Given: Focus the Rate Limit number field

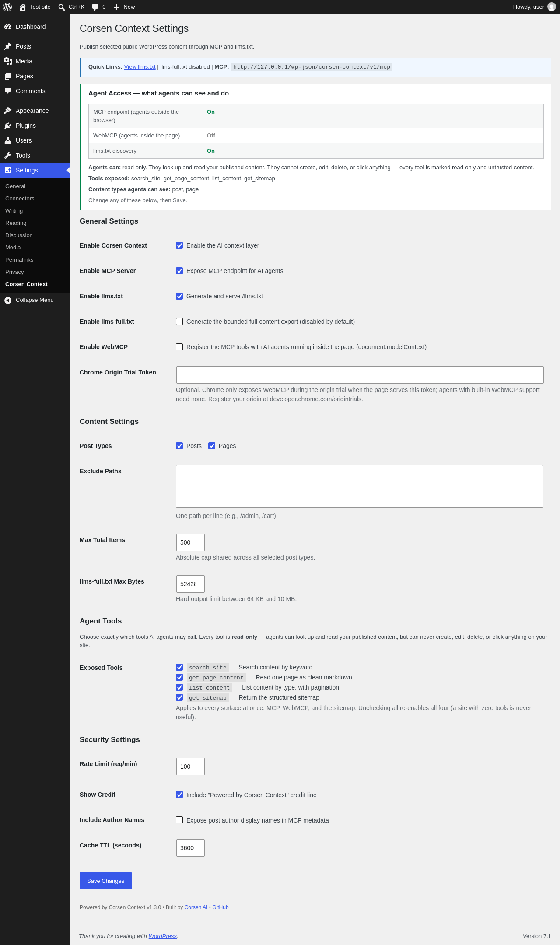Looking at the screenshot, I should [x=190, y=766].
